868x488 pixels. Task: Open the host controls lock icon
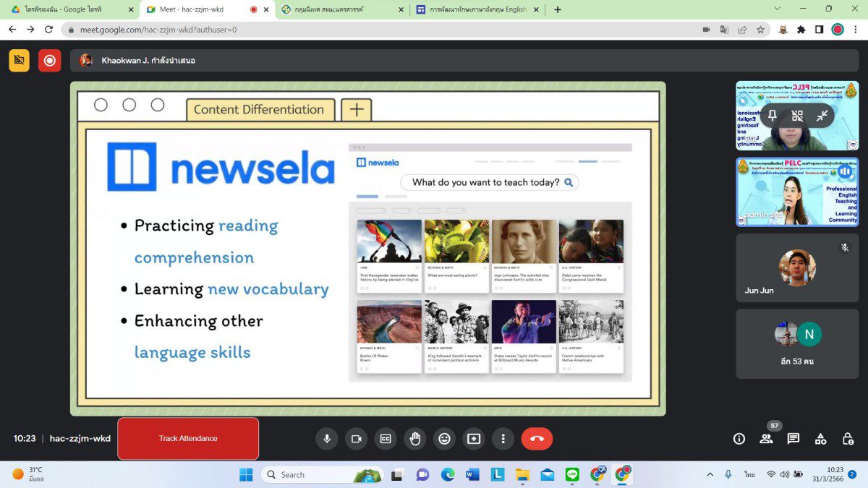pos(848,438)
